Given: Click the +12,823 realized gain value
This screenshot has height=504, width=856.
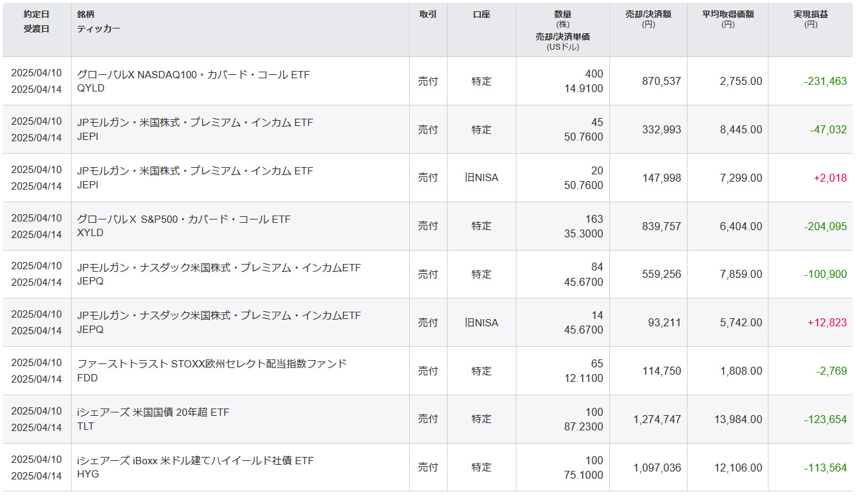Looking at the screenshot, I should (x=826, y=323).
